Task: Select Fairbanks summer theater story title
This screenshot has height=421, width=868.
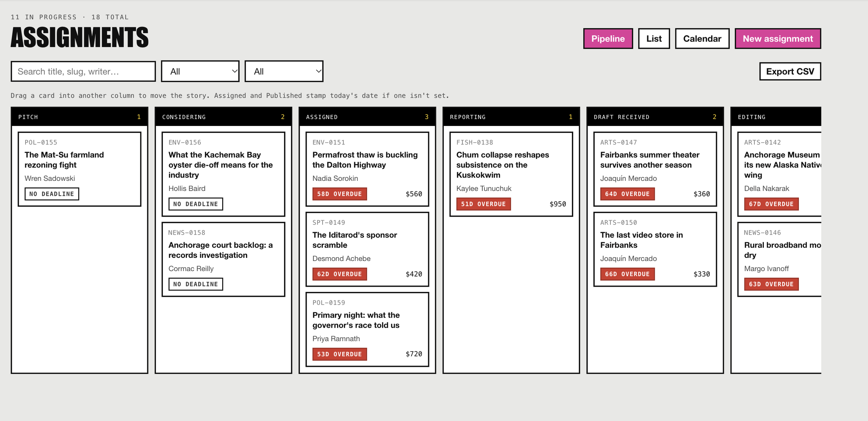Action: [x=650, y=160]
